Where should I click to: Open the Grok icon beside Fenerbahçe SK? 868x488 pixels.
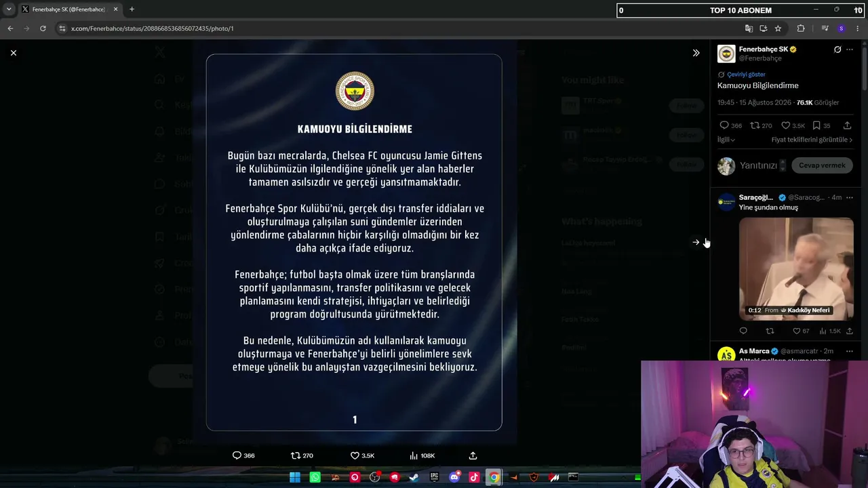click(x=837, y=49)
